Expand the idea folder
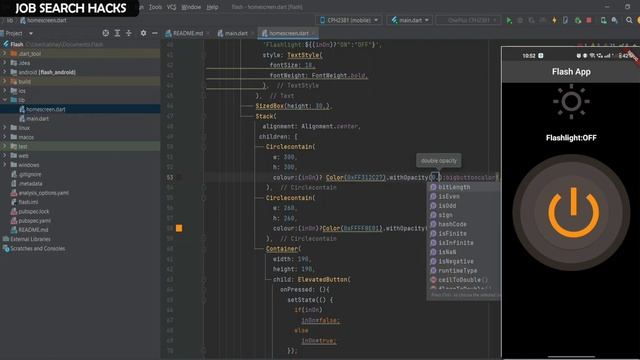Screen dimensions: 640x360 tap(4, 63)
